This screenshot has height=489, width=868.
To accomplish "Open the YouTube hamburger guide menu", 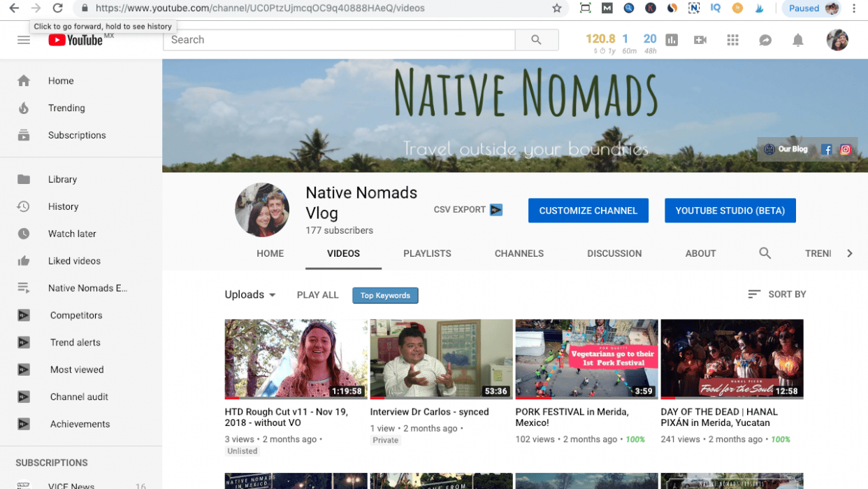I will click(x=24, y=40).
